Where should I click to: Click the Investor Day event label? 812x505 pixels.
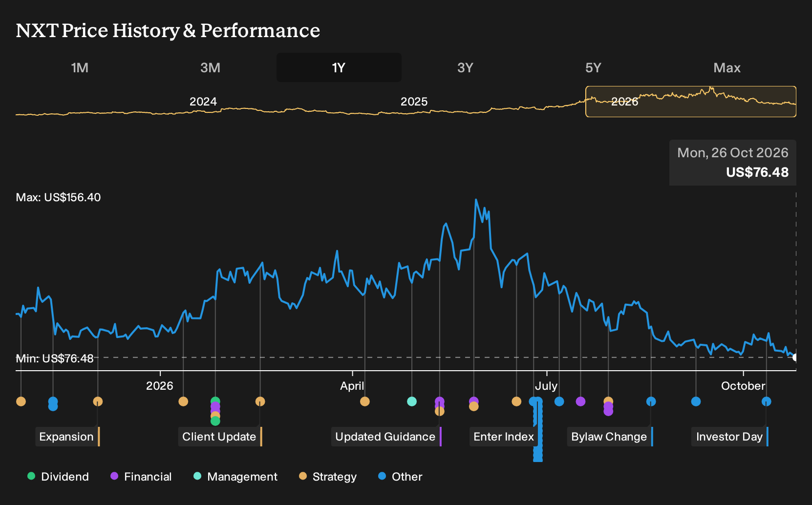730,437
